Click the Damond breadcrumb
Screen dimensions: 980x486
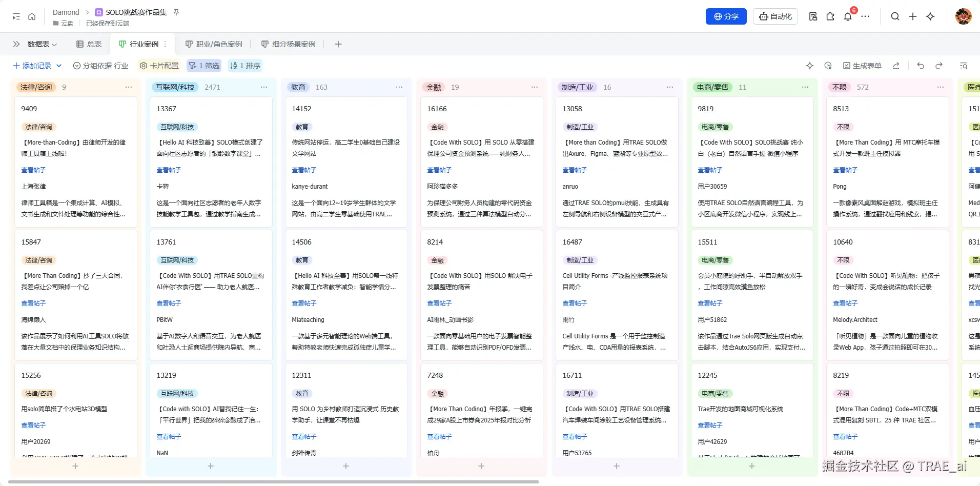(66, 12)
